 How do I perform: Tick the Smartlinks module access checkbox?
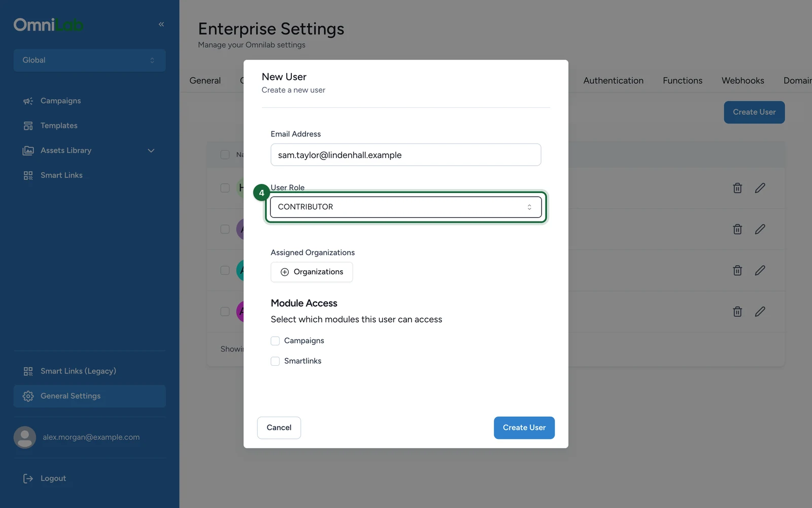pyautogui.click(x=275, y=361)
